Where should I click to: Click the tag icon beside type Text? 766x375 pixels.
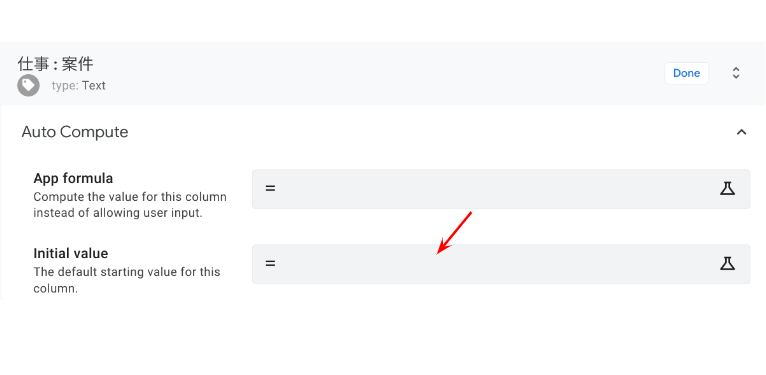[x=28, y=85]
